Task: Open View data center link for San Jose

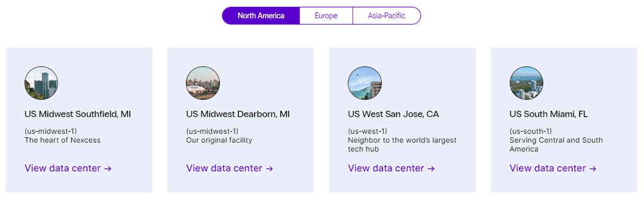Action: [391, 168]
